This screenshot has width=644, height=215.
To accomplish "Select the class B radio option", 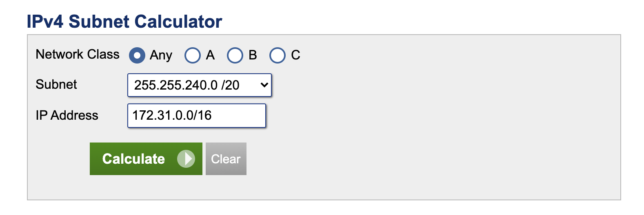I will pos(235,55).
